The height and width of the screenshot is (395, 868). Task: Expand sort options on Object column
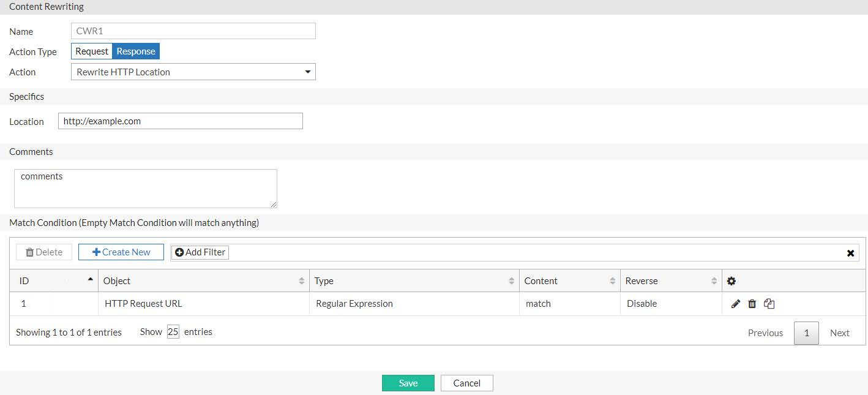(x=301, y=280)
